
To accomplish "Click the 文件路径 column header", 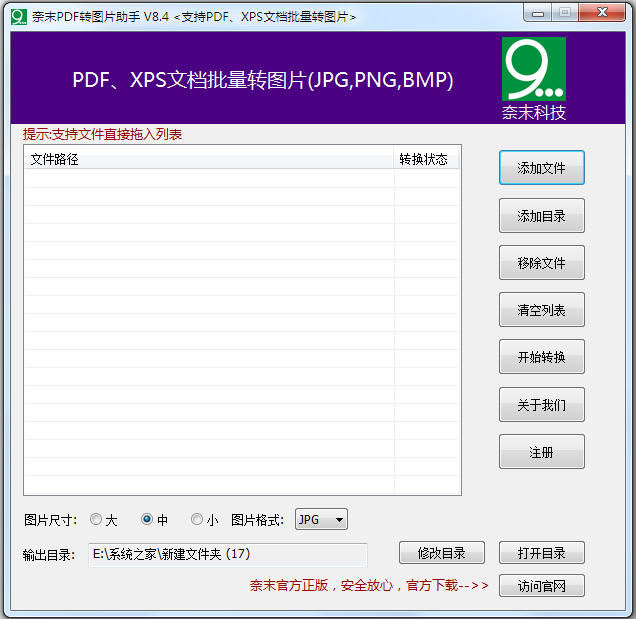I will coord(209,159).
